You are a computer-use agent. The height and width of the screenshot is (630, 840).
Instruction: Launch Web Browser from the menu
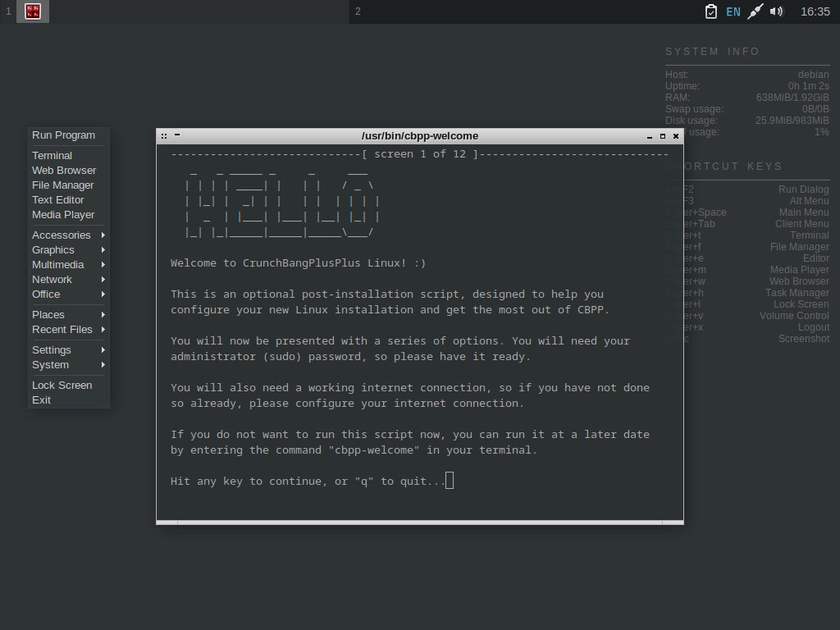pos(64,170)
